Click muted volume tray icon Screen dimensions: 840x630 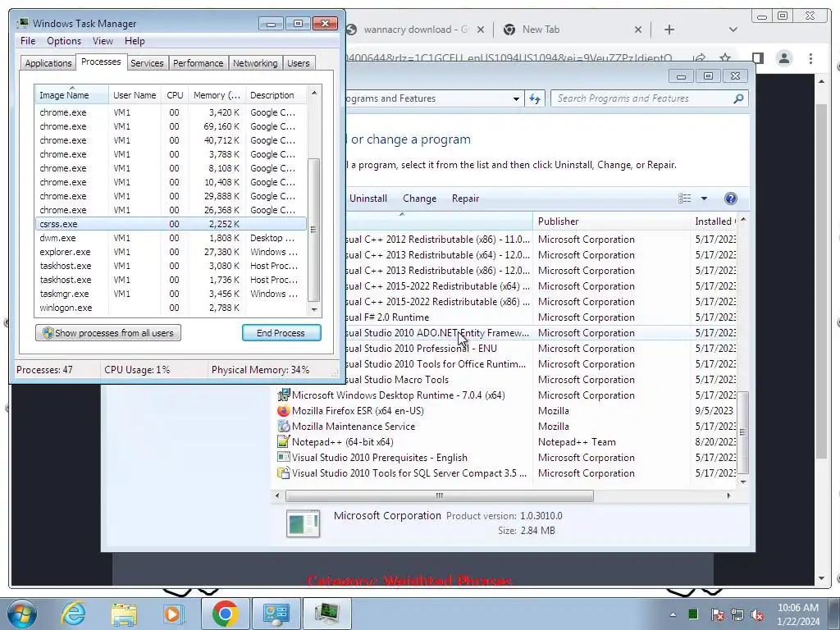[x=757, y=614]
